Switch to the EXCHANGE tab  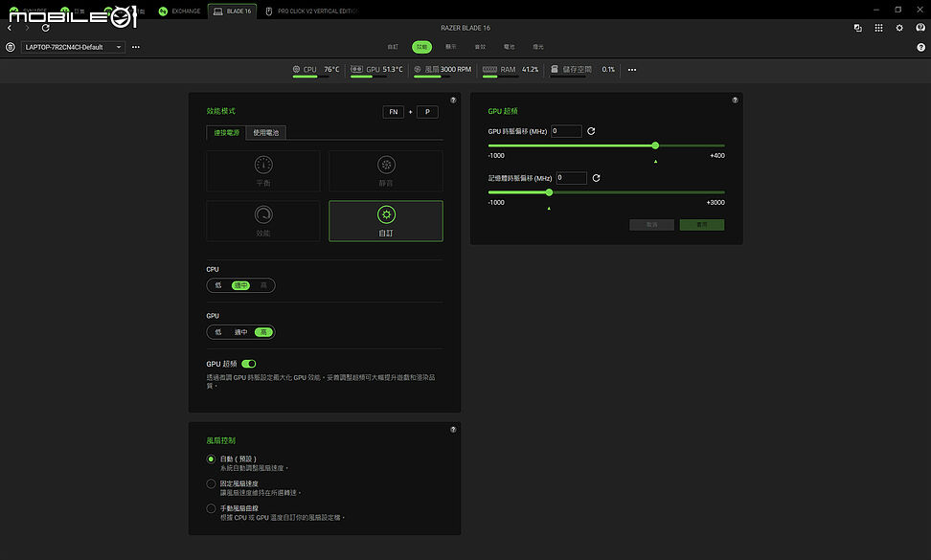pyautogui.click(x=179, y=11)
